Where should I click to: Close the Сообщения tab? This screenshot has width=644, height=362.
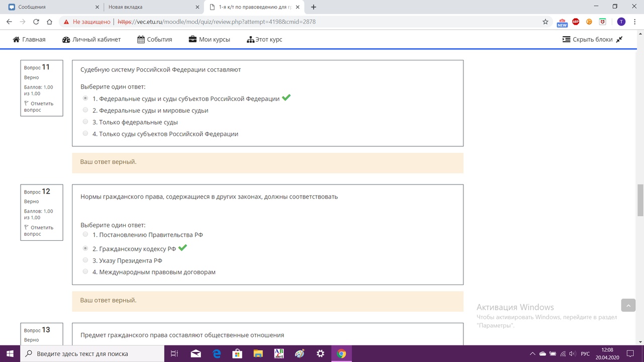tap(96, 7)
